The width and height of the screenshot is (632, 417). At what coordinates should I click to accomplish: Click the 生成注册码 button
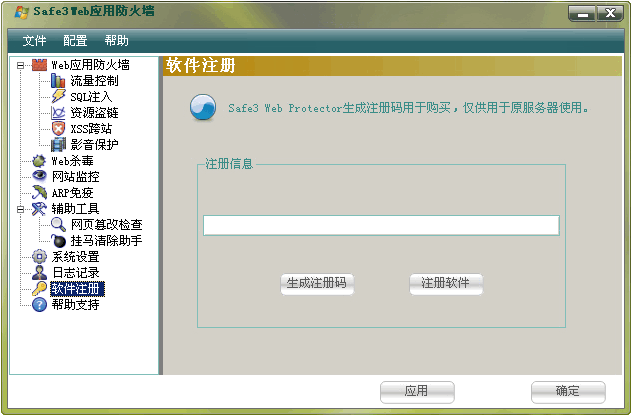point(317,283)
